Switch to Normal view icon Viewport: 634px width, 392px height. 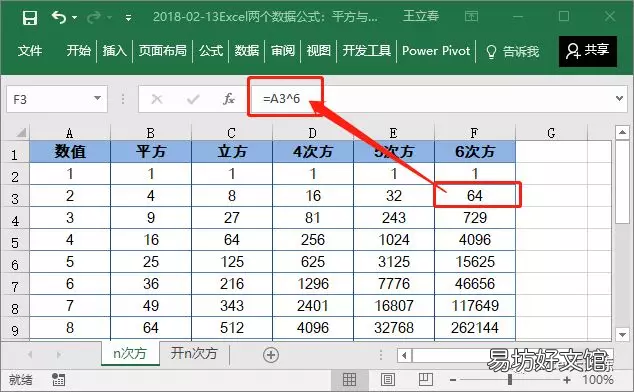click(x=349, y=379)
